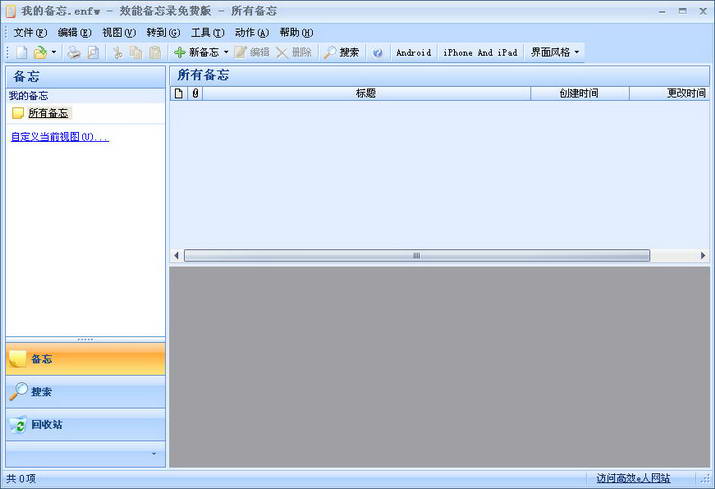Open the 界面风格 style dropdown
Image resolution: width=715 pixels, height=489 pixels.
[554, 52]
